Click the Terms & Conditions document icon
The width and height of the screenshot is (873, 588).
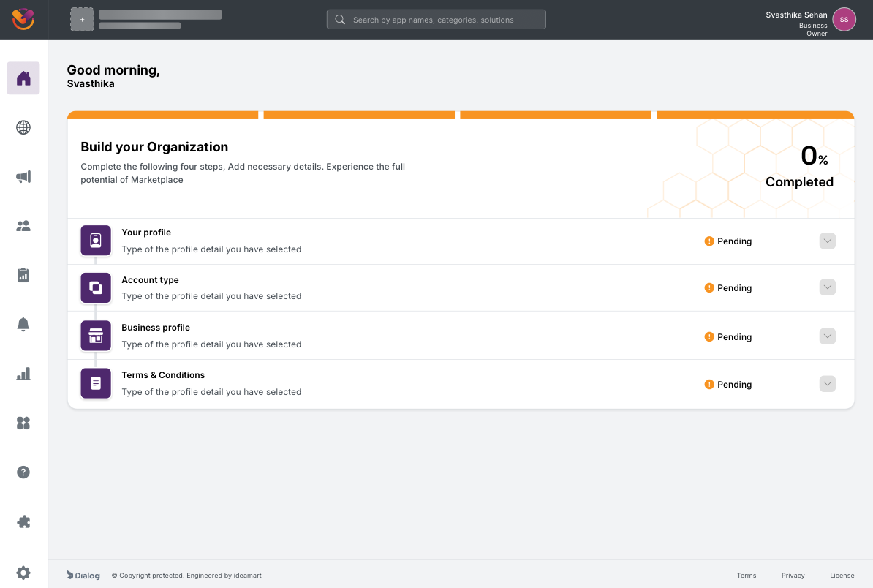click(96, 384)
